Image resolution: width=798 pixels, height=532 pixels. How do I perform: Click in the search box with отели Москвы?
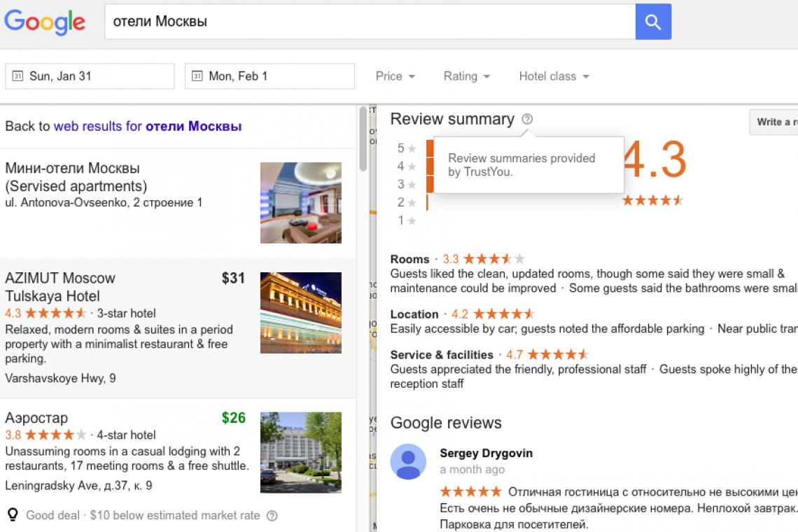(x=367, y=22)
